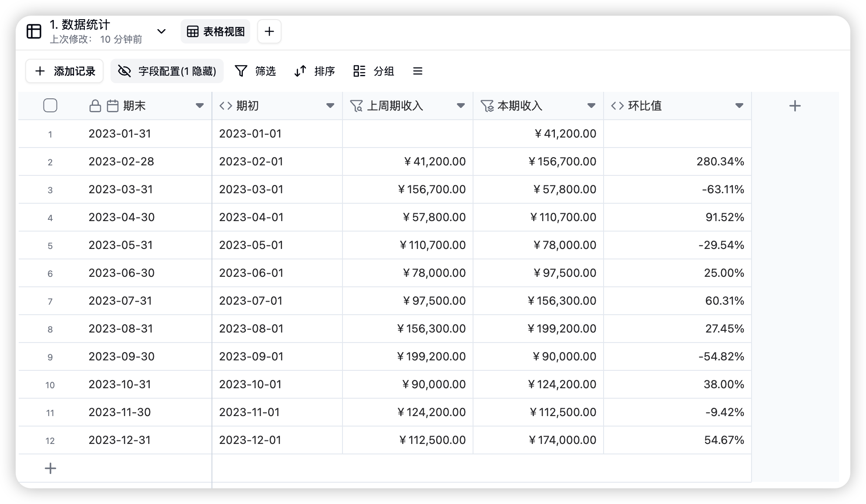
Task: Add a new field with the plus button
Action: pos(795,105)
